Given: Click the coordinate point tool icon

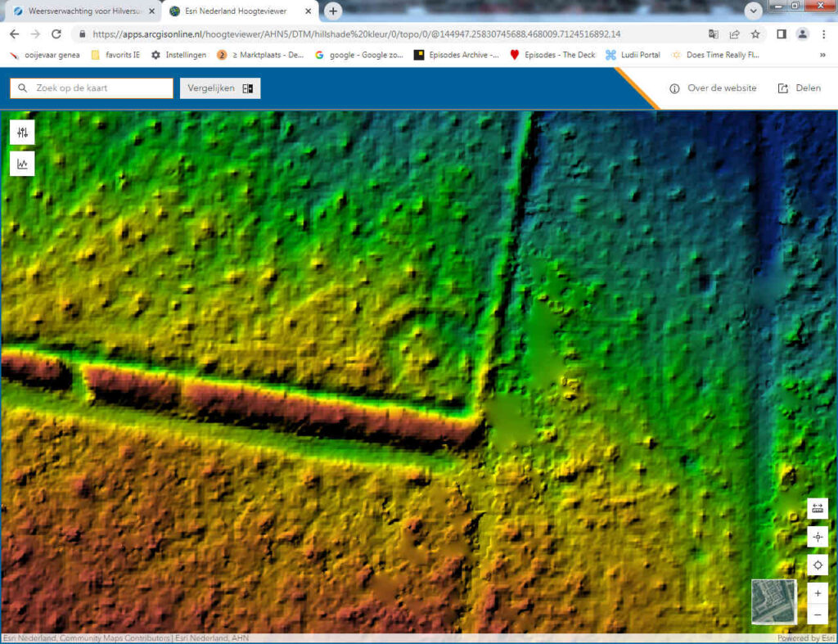Looking at the screenshot, I should click(817, 537).
